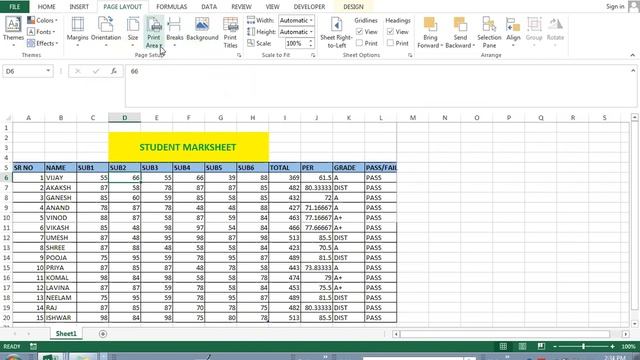Image resolution: width=640 pixels, height=360 pixels.
Task: Open theme Colors menu
Action: pos(42,20)
